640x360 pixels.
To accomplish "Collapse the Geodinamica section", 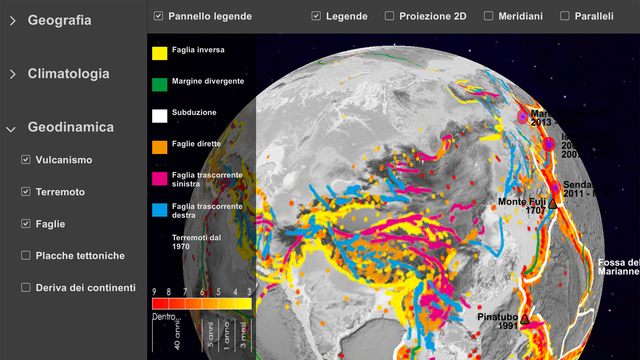I will 11,129.
